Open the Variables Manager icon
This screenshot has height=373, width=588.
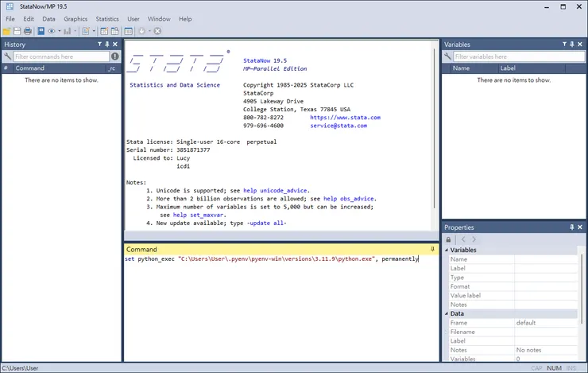tap(128, 31)
